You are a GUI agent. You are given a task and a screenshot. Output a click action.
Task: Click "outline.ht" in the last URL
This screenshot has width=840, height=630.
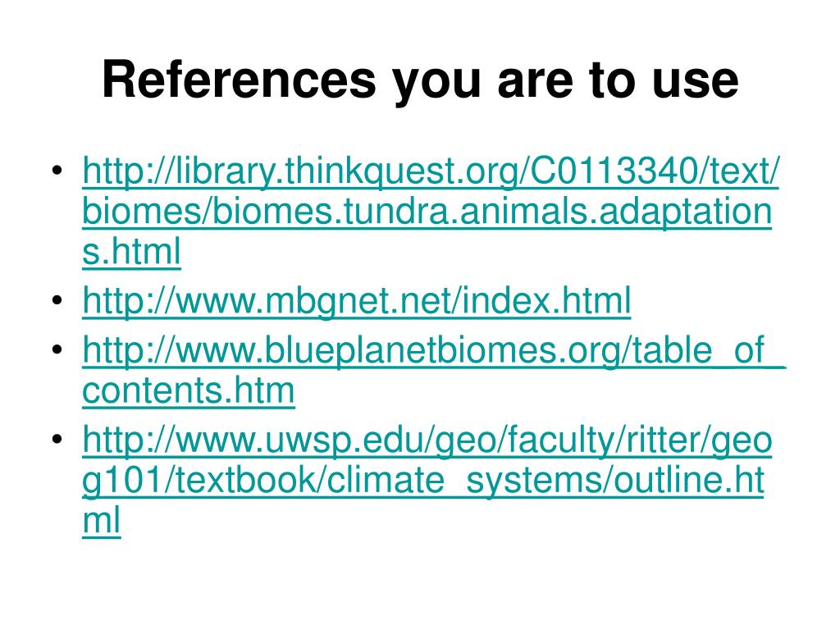pos(689,479)
